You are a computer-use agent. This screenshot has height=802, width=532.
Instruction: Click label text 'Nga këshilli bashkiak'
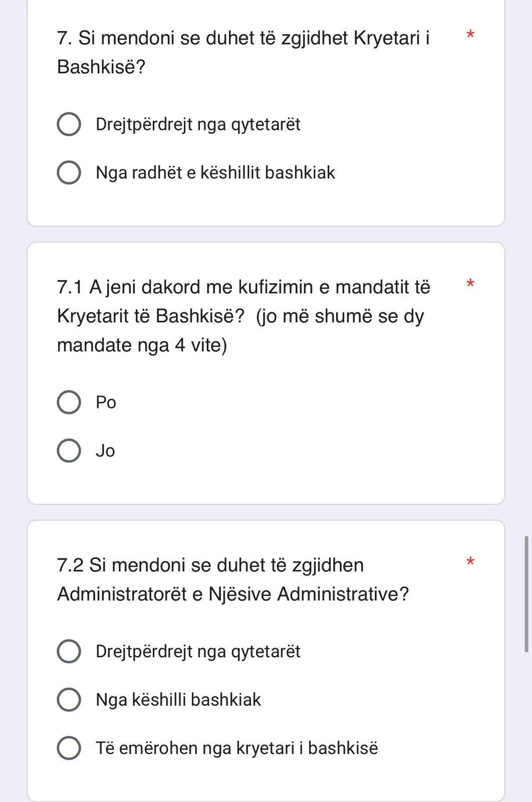tap(178, 700)
